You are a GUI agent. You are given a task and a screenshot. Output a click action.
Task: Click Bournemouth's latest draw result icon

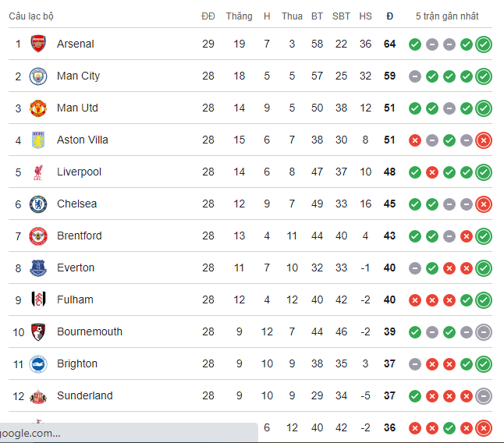click(484, 332)
